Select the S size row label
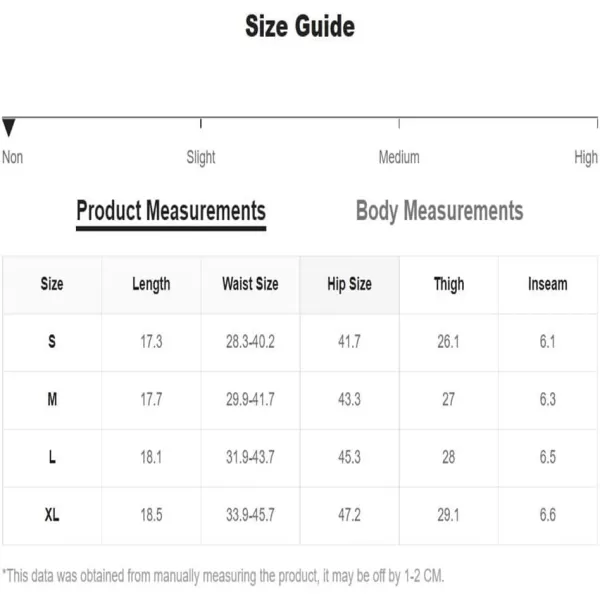 click(52, 341)
